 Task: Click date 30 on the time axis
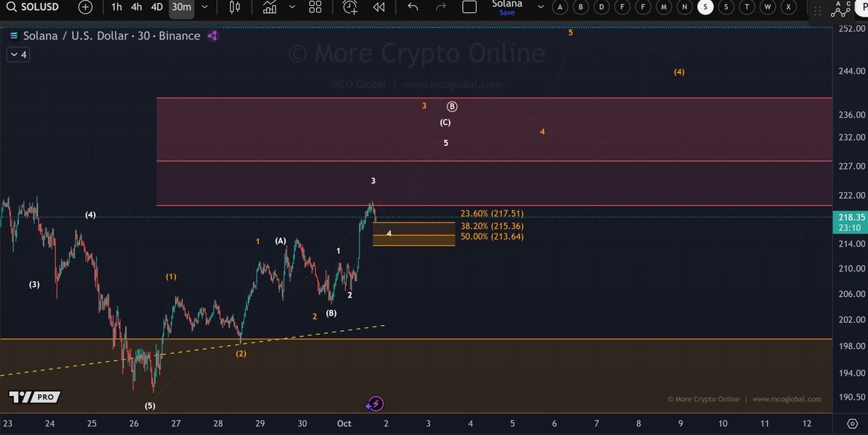(x=302, y=423)
